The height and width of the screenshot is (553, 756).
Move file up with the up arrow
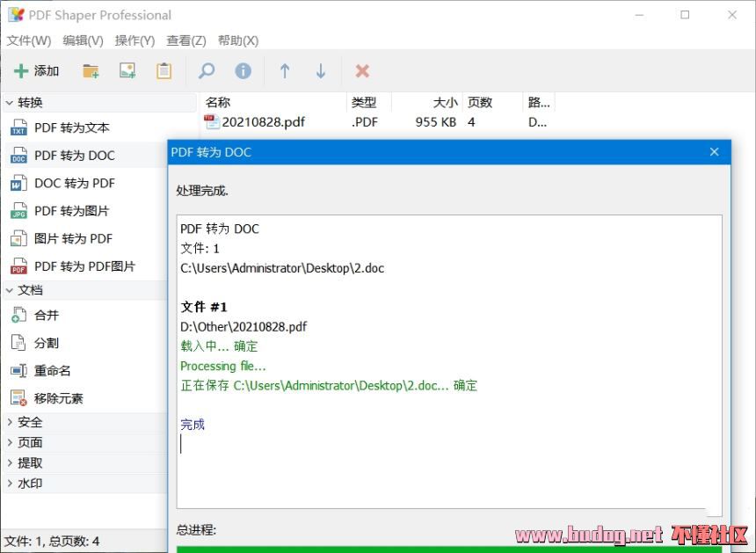point(285,71)
